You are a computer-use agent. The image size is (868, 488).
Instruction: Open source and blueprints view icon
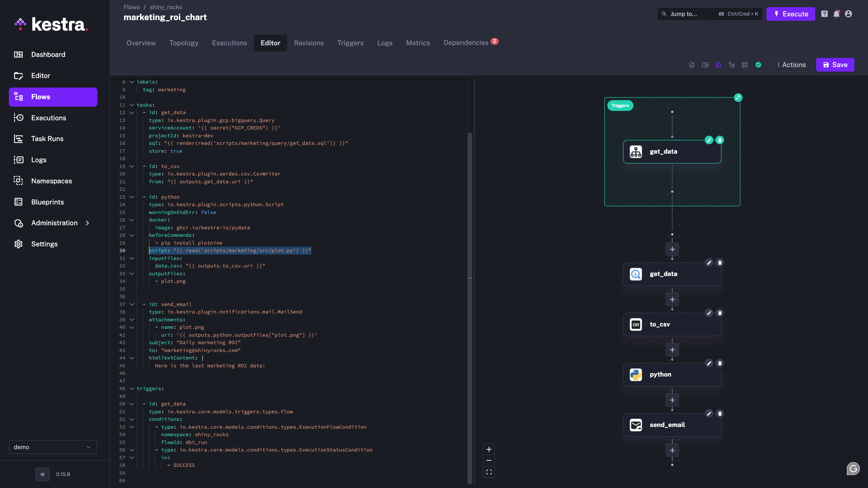745,65
